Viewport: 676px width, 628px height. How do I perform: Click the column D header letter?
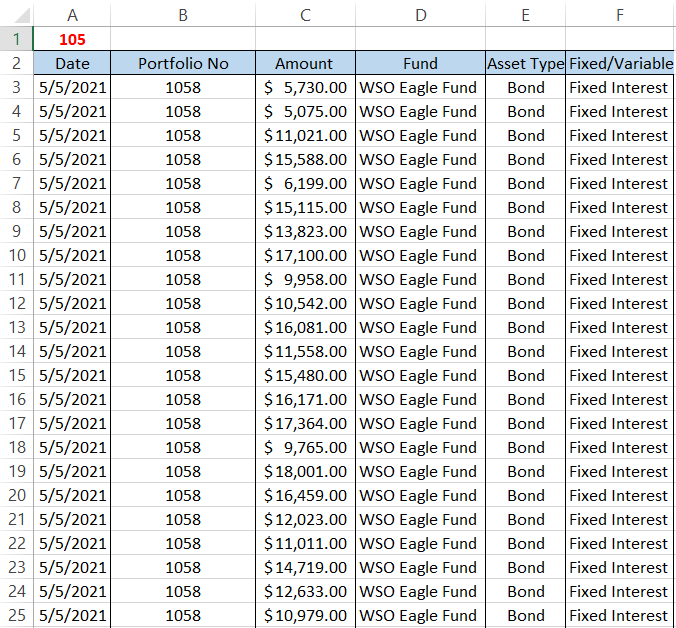point(420,15)
